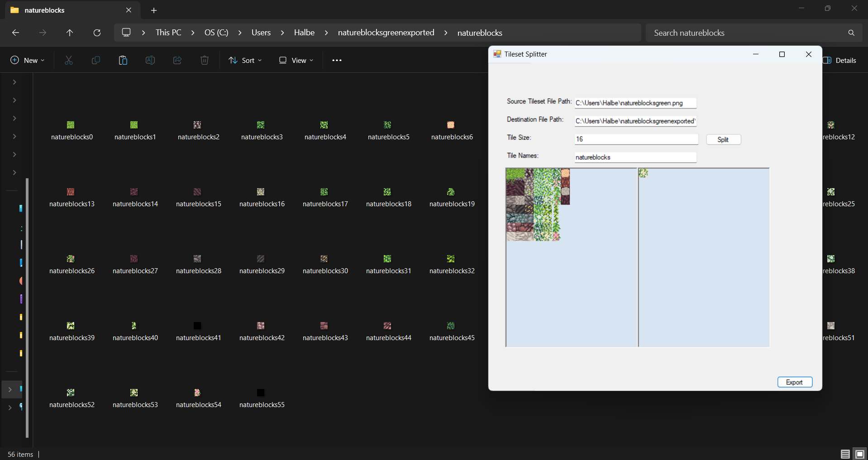The image size is (868, 460).
Task: Go up one folder level
Action: (70, 33)
